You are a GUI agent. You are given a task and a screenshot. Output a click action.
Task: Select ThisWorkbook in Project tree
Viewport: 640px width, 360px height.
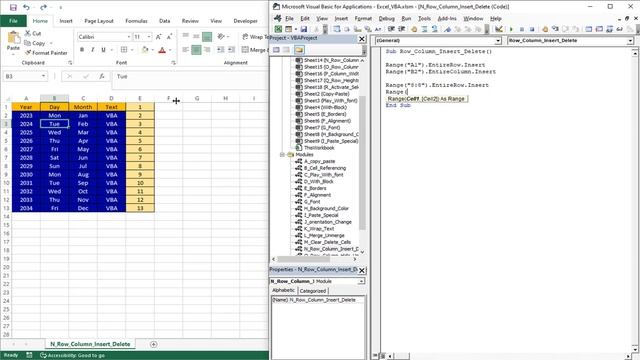(x=319, y=148)
